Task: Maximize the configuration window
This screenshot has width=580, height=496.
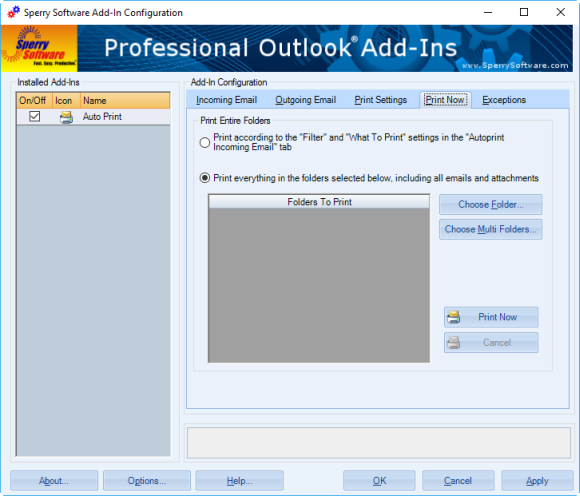Action: [524, 12]
